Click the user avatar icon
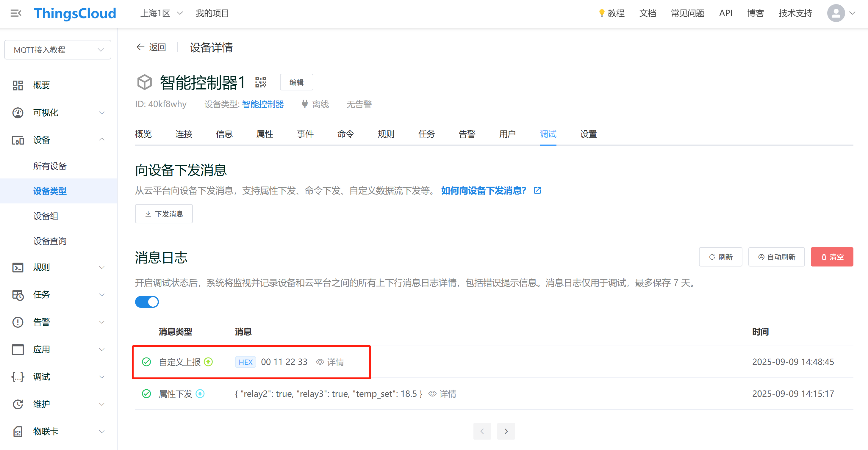 tap(836, 13)
